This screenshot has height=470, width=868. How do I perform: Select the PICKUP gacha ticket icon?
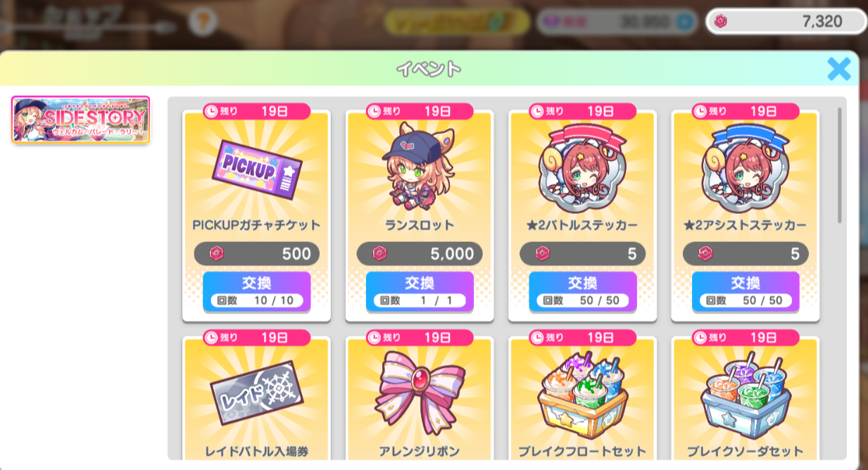[256, 167]
